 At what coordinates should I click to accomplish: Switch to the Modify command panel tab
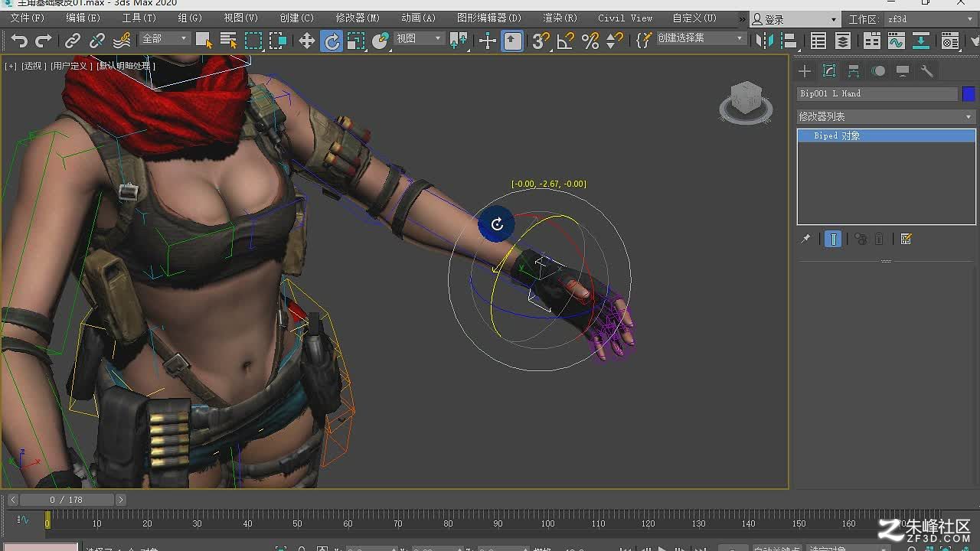pyautogui.click(x=829, y=71)
